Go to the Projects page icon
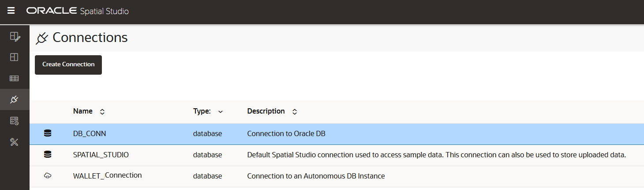This screenshot has width=644, height=190. pyautogui.click(x=15, y=57)
